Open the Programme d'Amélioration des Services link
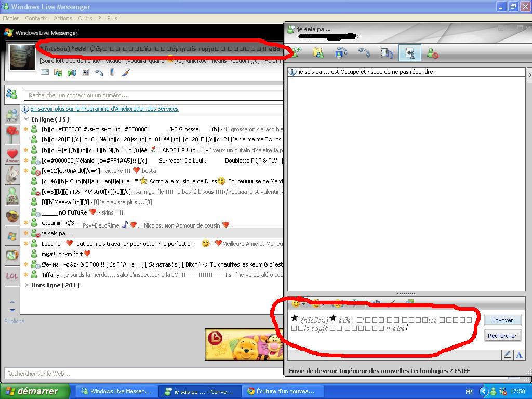532x399 pixels. (104, 109)
